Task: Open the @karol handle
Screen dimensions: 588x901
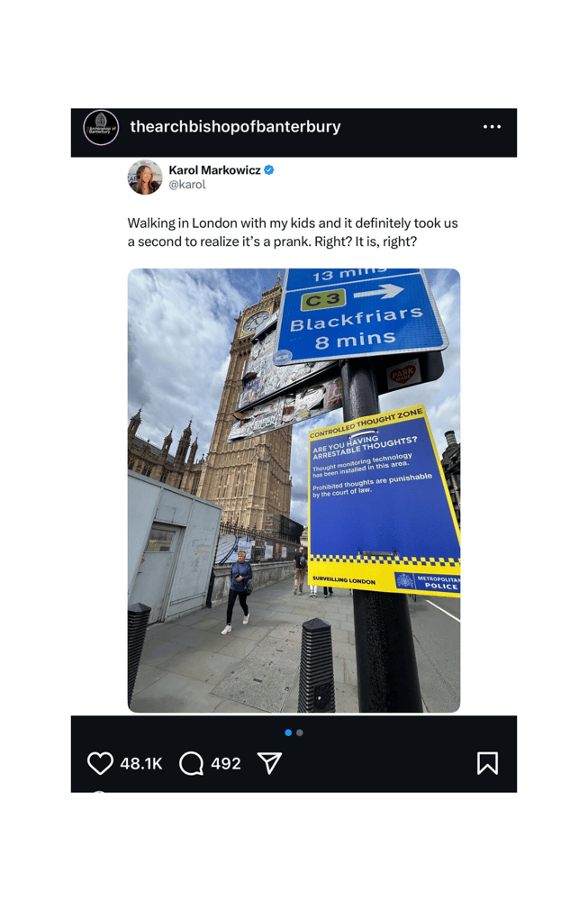Action: (x=187, y=185)
